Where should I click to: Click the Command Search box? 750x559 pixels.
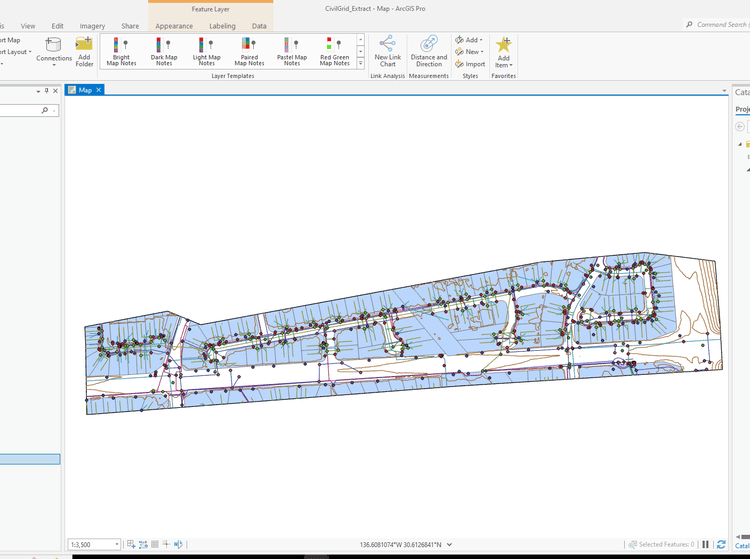(x=717, y=24)
